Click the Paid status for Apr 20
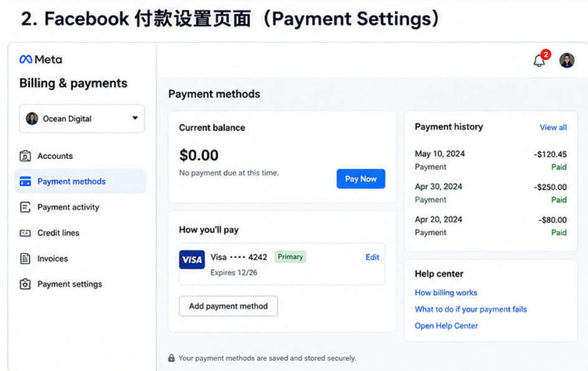 pyautogui.click(x=559, y=232)
